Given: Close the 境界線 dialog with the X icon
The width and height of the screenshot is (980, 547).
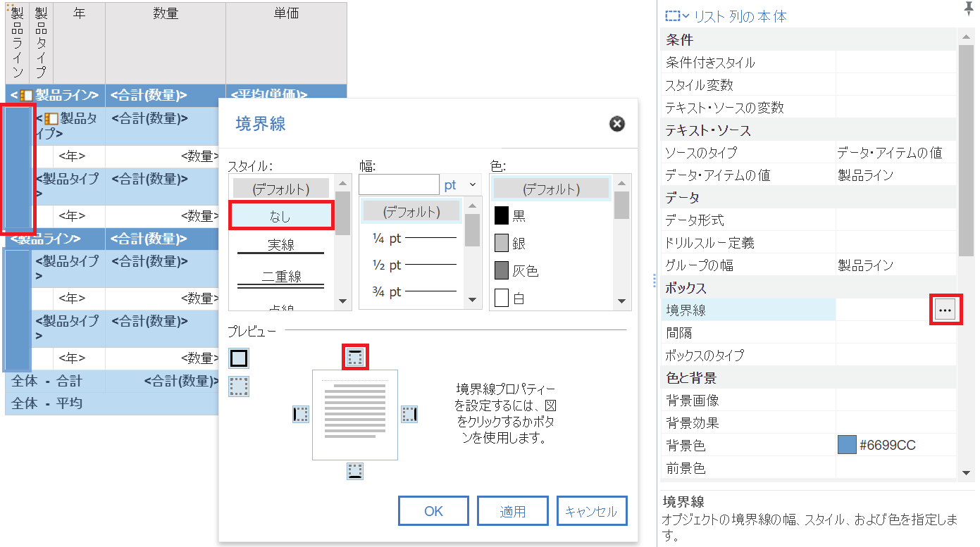Looking at the screenshot, I should point(616,124).
